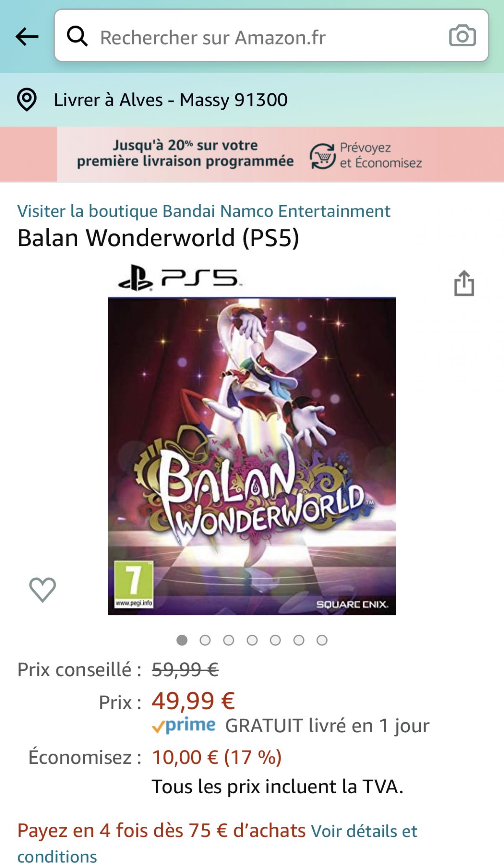Tap the back arrow icon
Image resolution: width=504 pixels, height=865 pixels.
click(27, 37)
